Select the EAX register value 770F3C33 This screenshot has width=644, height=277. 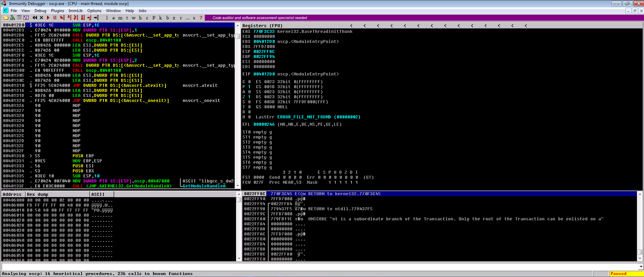[x=264, y=32]
